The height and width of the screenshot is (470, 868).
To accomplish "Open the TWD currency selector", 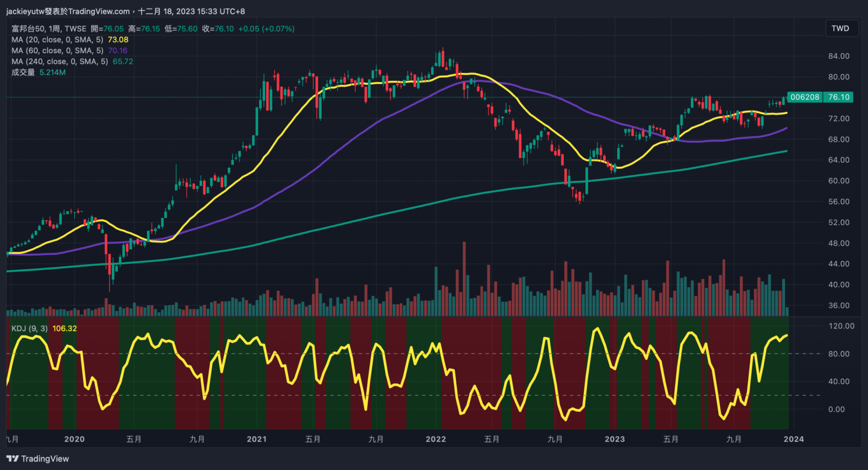I will click(840, 29).
